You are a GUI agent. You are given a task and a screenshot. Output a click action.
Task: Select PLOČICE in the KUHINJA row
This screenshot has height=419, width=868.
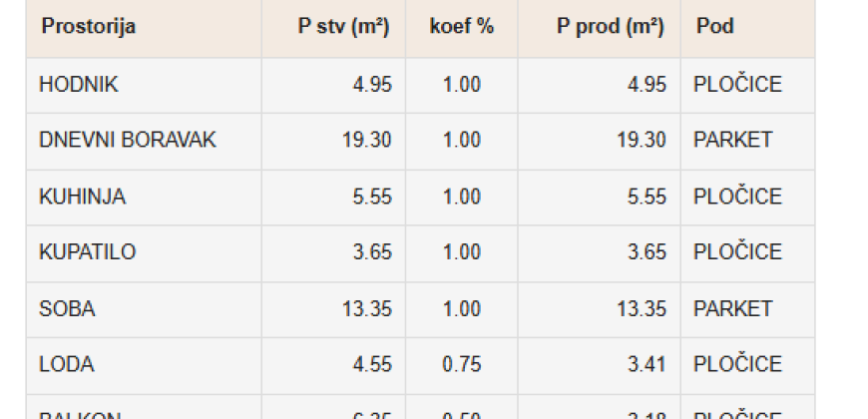pyautogui.click(x=737, y=198)
